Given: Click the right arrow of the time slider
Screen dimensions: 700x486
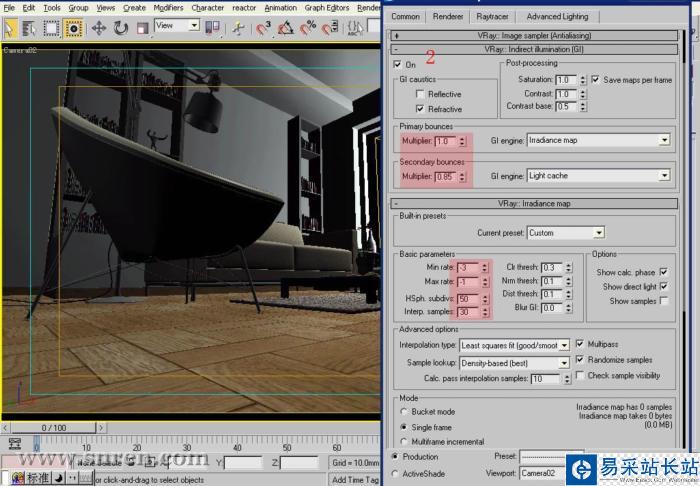Looking at the screenshot, I should point(101,428).
